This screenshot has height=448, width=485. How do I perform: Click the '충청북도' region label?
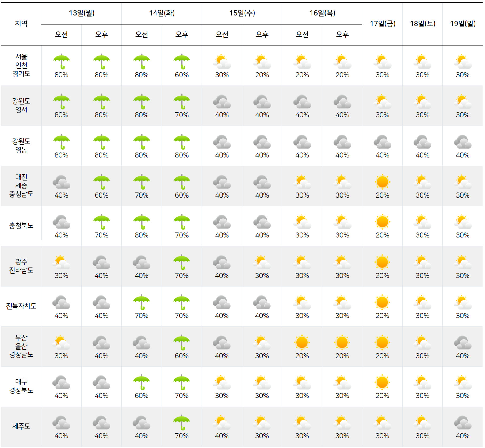pos(21,226)
